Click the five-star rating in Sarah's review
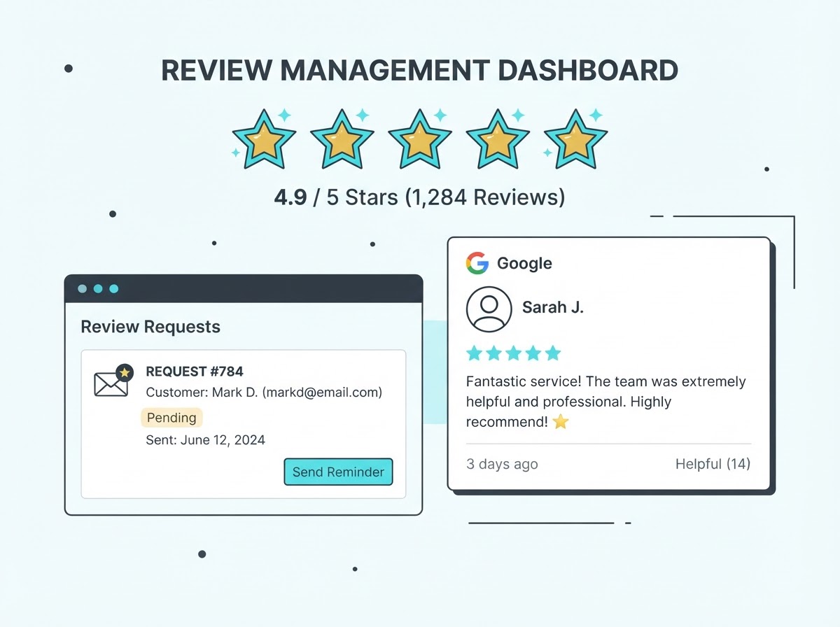 pyautogui.click(x=514, y=353)
